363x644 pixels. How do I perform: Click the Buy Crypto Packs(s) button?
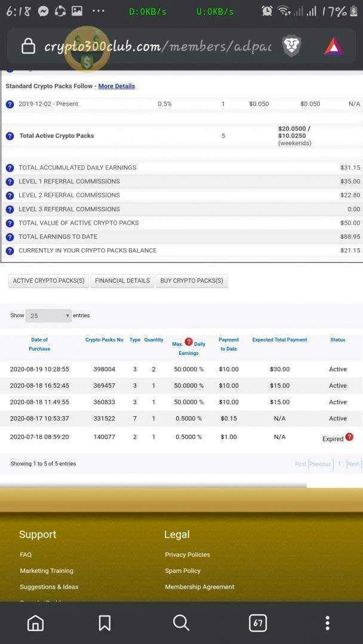[192, 281]
